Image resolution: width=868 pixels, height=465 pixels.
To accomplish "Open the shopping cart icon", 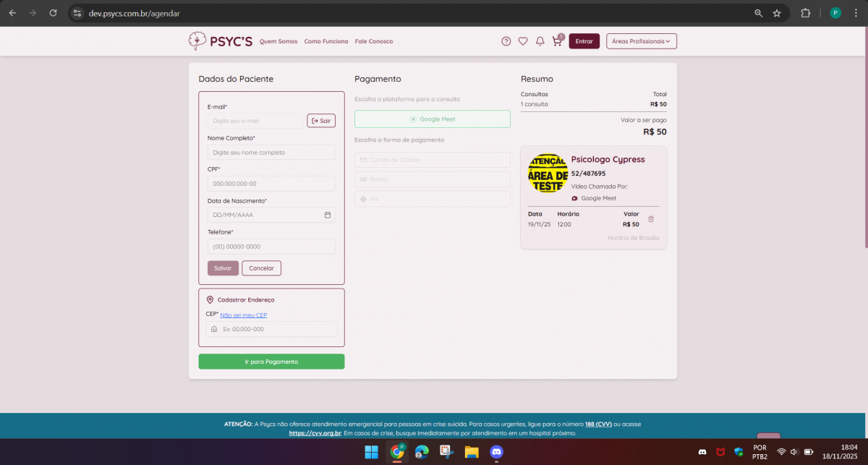I will point(556,41).
